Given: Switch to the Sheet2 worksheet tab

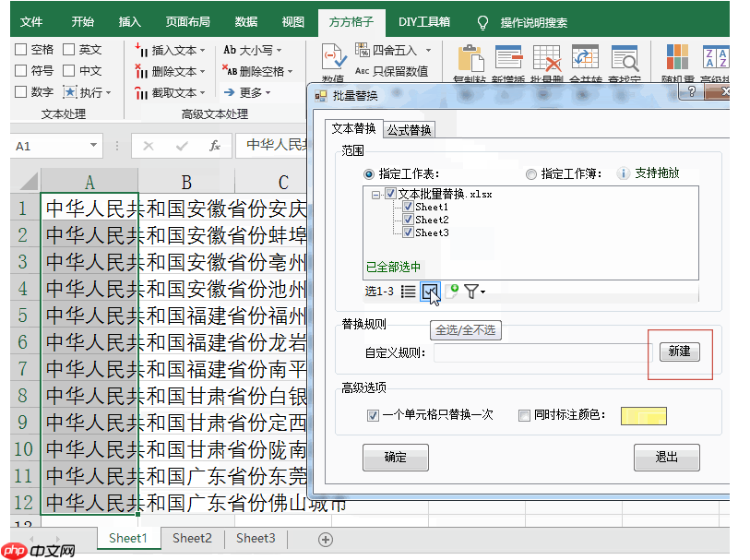Looking at the screenshot, I should tap(192, 539).
